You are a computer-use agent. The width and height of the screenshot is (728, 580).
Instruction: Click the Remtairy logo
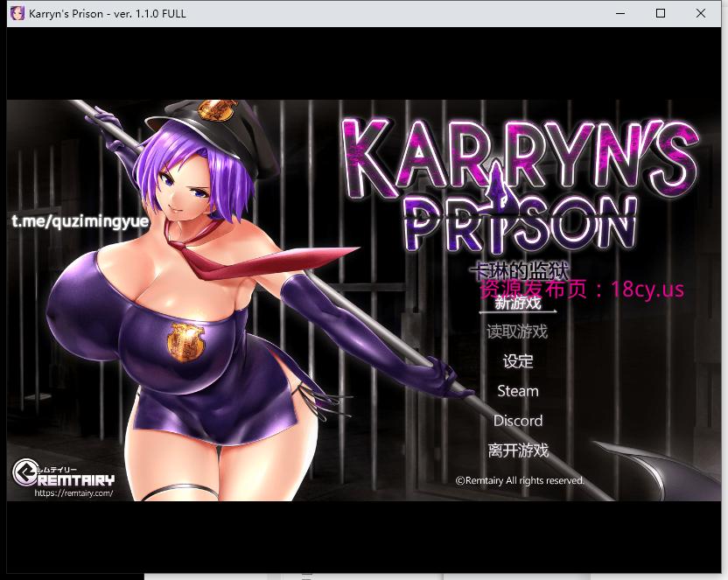[x=63, y=472]
